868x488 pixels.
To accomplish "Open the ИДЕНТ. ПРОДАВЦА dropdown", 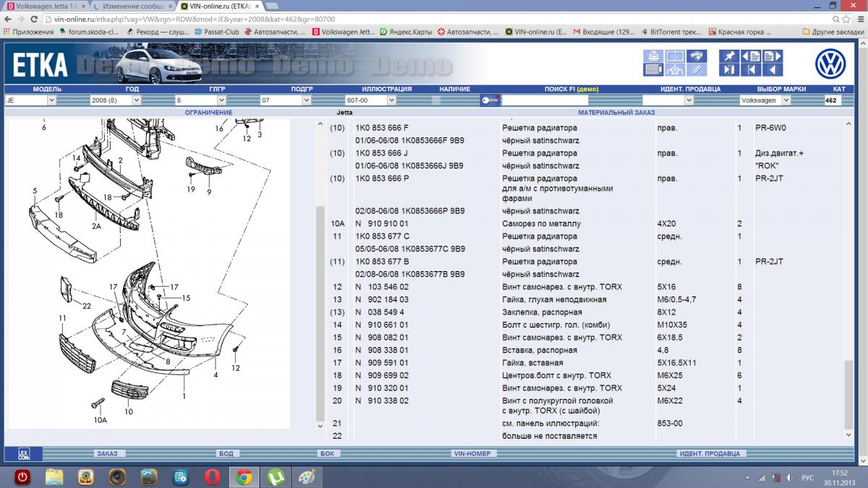I will pos(668,100).
